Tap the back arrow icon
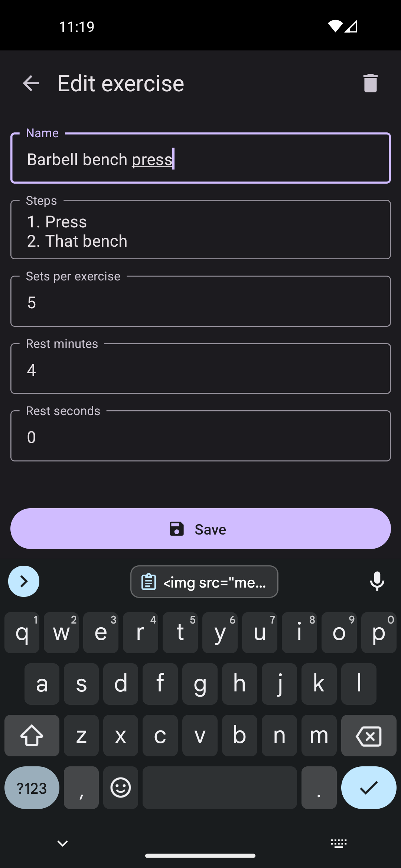Image resolution: width=401 pixels, height=868 pixels. [31, 83]
